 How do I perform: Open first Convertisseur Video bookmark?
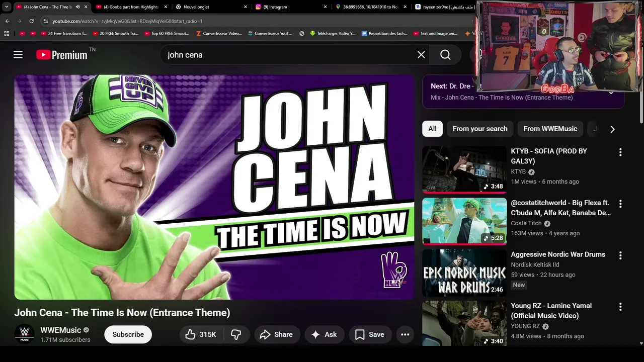click(x=218, y=34)
